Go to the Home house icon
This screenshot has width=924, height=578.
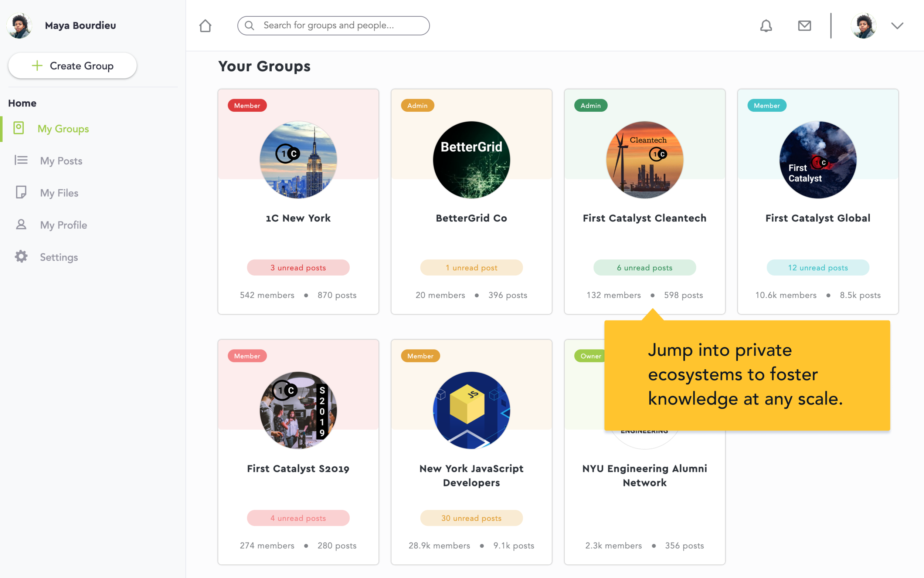click(x=205, y=26)
